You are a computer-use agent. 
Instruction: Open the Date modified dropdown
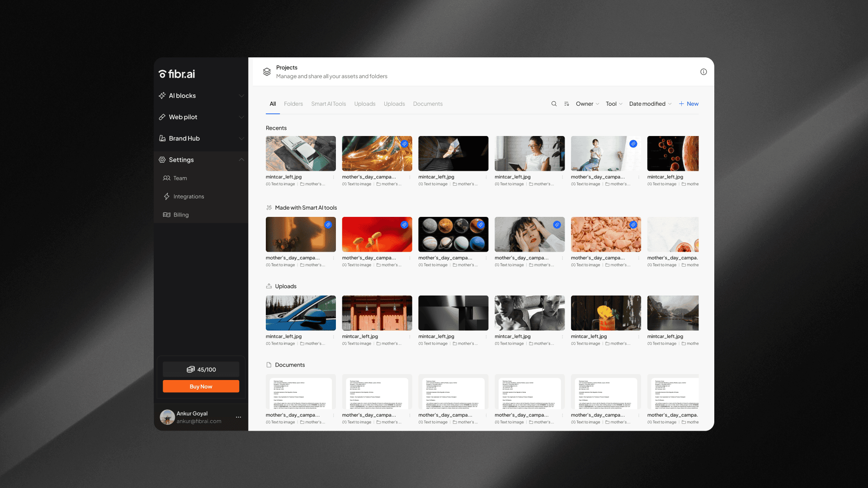(x=650, y=104)
